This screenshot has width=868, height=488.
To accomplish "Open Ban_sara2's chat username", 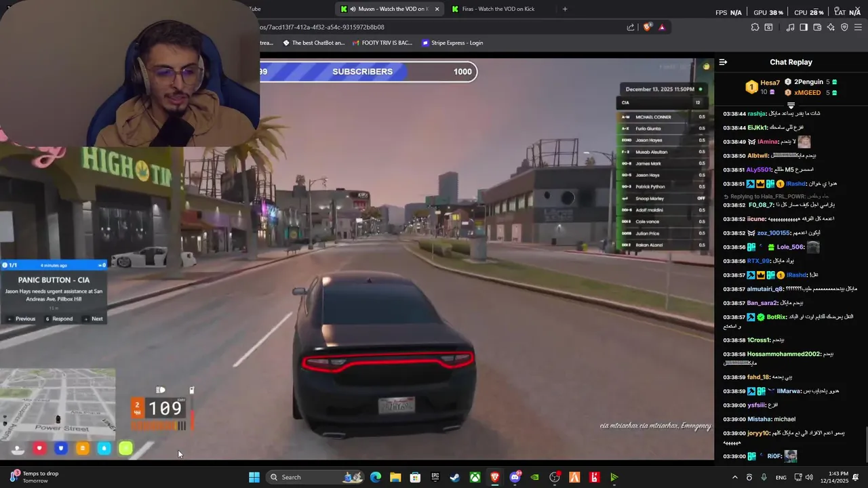I will (x=762, y=303).
